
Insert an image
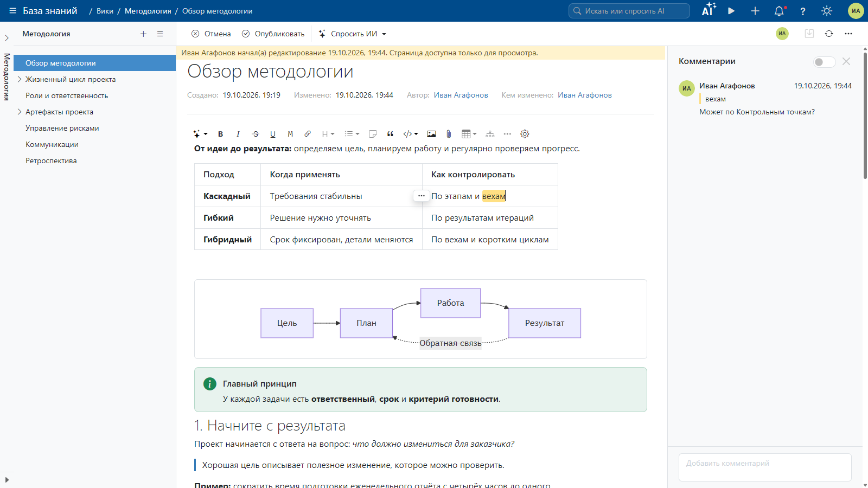tap(431, 134)
